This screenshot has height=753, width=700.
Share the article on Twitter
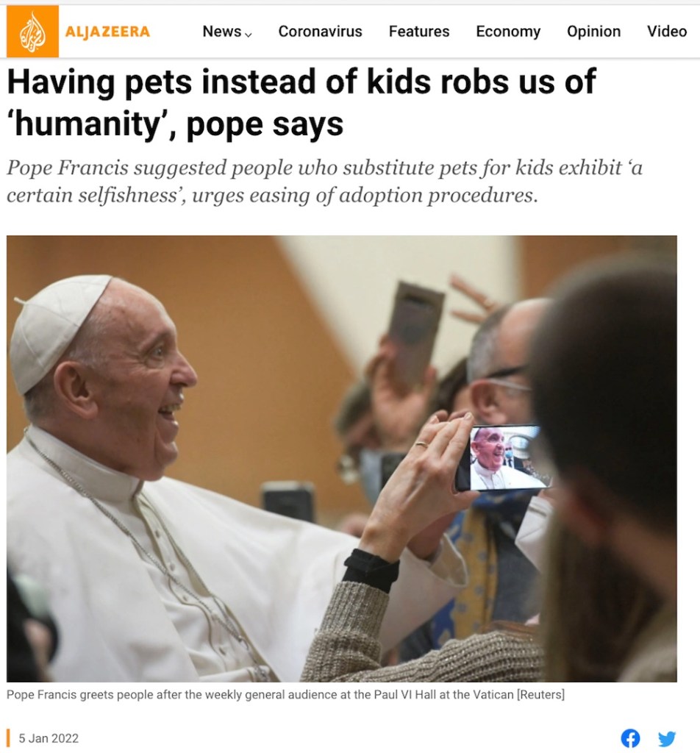(667, 738)
